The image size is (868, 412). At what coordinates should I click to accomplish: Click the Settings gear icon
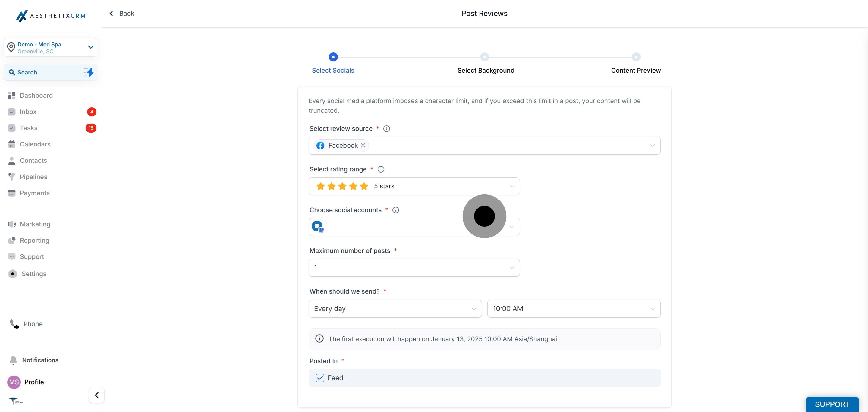point(12,274)
